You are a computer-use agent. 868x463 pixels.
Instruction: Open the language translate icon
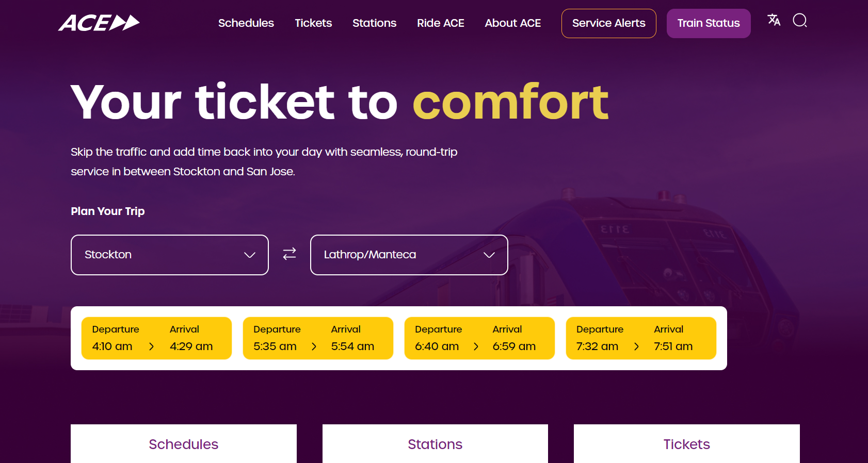click(774, 20)
